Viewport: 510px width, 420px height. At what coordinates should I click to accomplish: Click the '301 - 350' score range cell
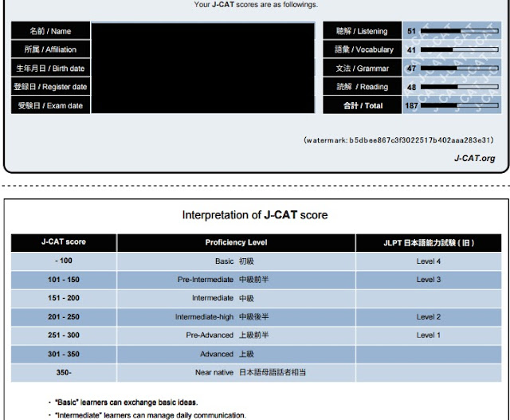[64, 354]
